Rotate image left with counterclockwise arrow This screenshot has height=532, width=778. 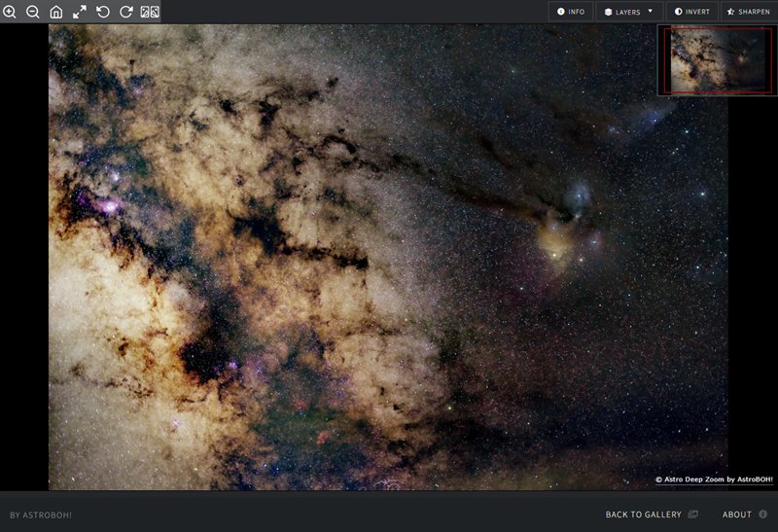point(103,12)
